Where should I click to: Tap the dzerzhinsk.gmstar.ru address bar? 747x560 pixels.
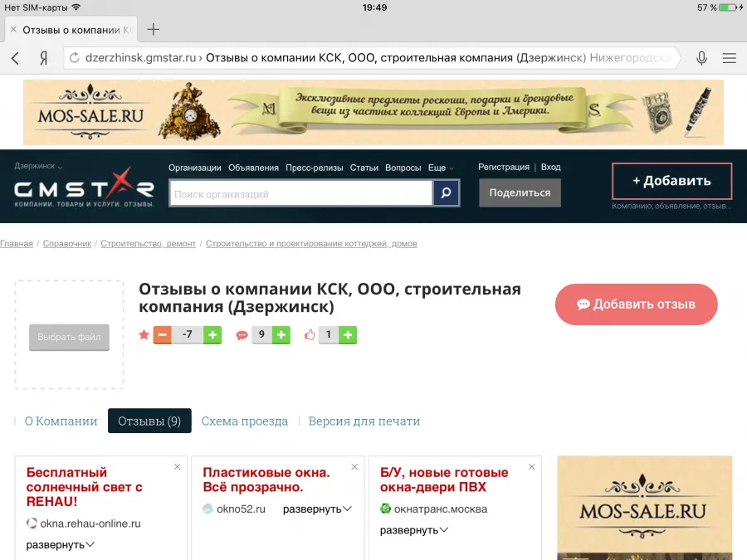[372, 58]
